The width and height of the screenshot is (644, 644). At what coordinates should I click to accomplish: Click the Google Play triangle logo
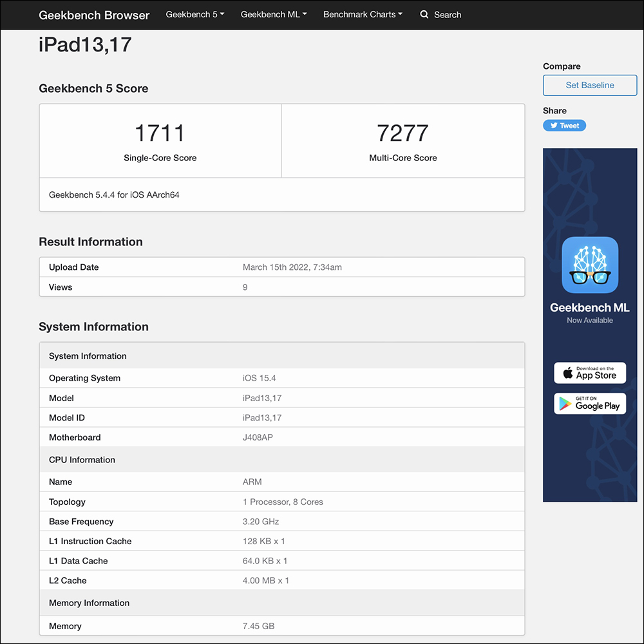click(x=565, y=404)
